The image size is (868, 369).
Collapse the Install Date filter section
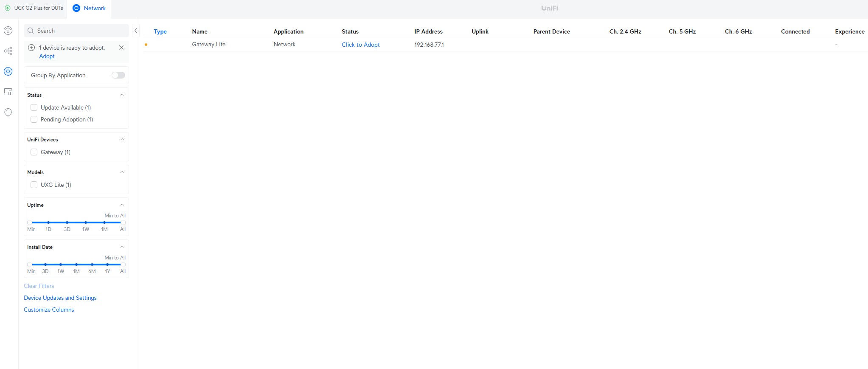[122, 247]
